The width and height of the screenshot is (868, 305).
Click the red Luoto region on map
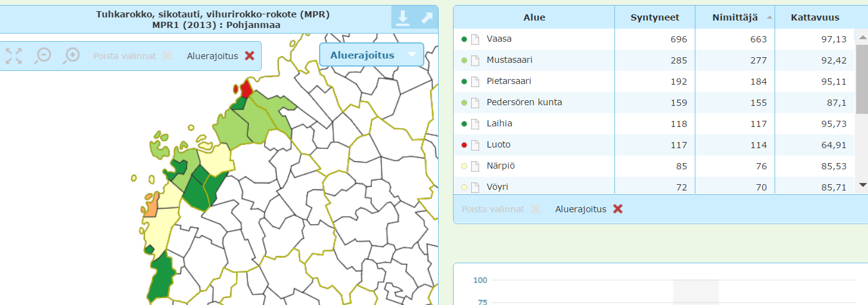click(246, 89)
